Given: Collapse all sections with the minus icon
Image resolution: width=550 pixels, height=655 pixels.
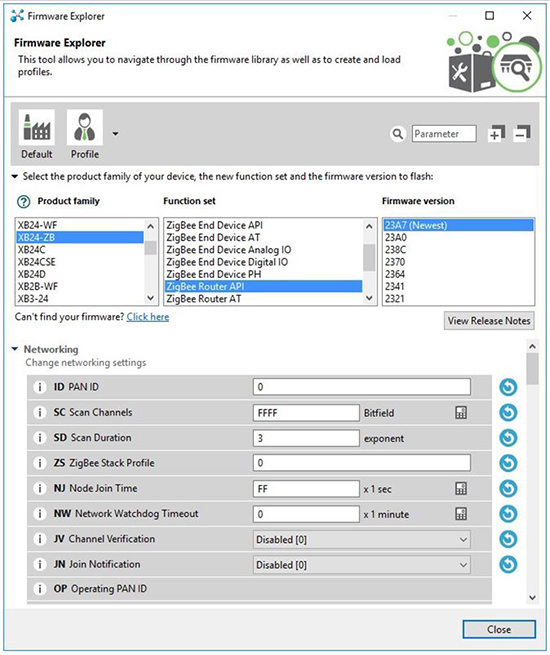Looking at the screenshot, I should click(522, 134).
